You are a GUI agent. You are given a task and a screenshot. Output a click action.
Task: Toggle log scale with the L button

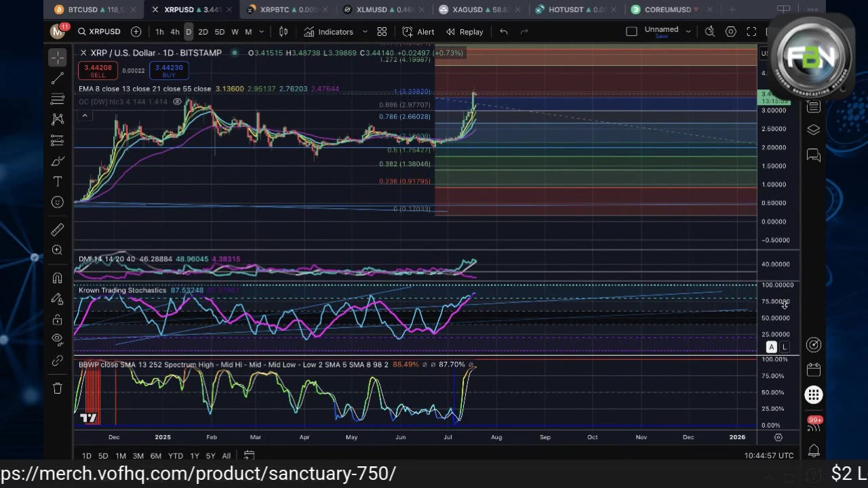[x=784, y=347]
